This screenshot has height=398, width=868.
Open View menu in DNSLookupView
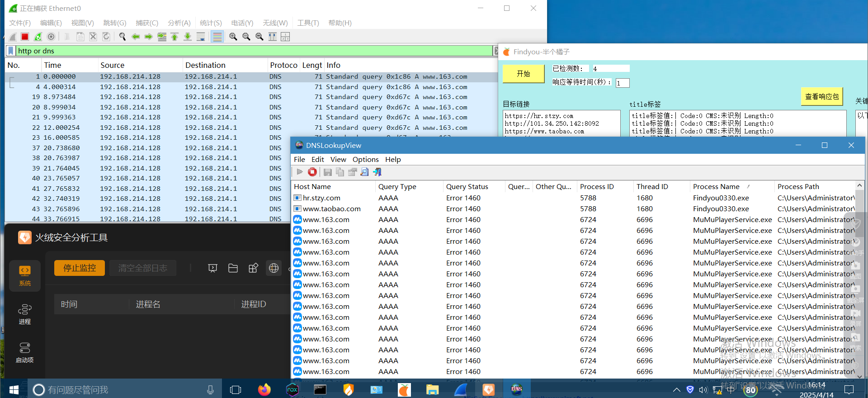coord(338,159)
